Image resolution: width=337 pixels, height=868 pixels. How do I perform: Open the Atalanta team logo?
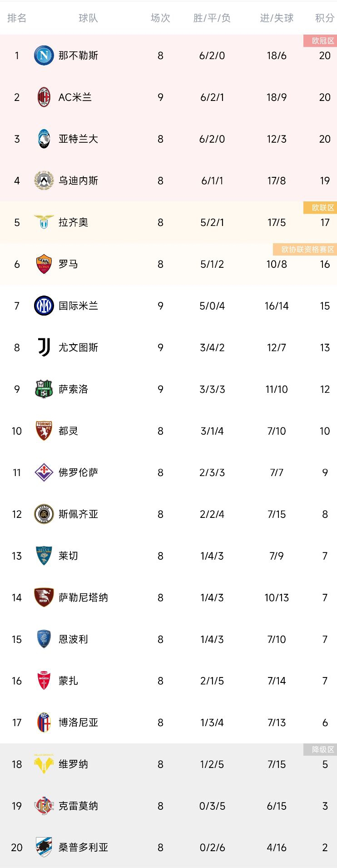tap(44, 139)
